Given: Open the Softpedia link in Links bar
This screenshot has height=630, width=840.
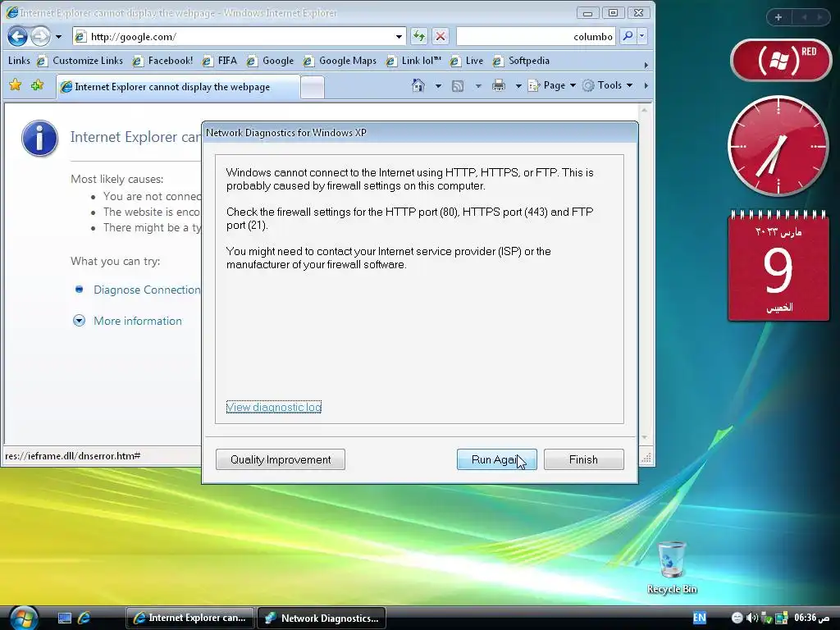Looking at the screenshot, I should (x=521, y=61).
